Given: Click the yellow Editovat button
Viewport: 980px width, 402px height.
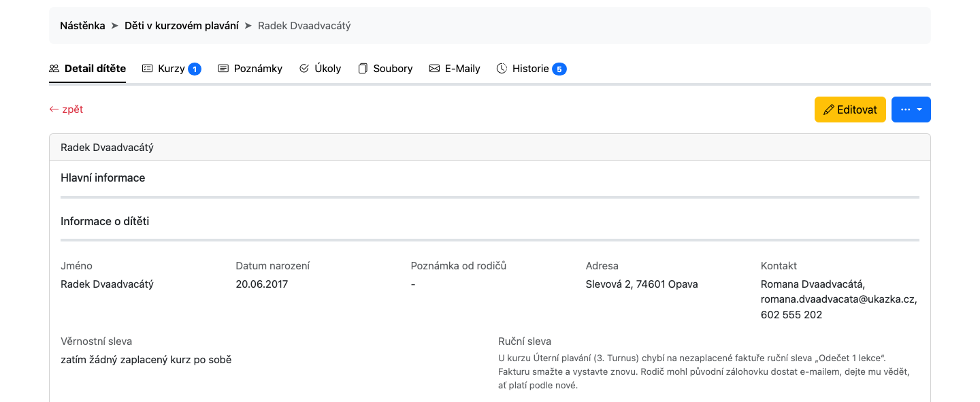Looking at the screenshot, I should pos(850,110).
